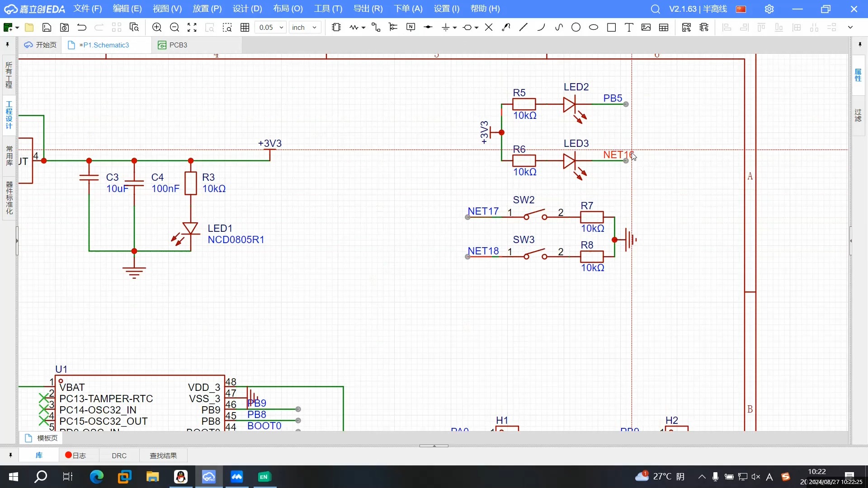Open the 工具 (T) menu

coord(328,9)
